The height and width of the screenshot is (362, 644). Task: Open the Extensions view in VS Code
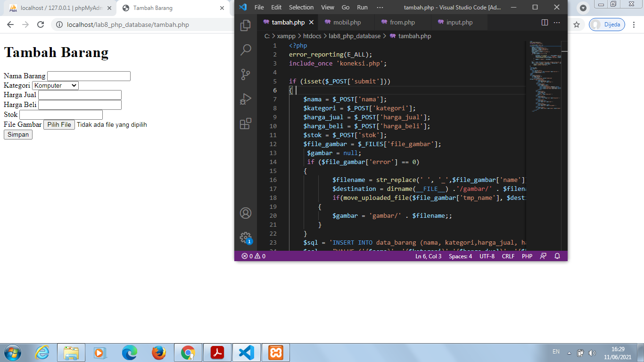click(246, 123)
